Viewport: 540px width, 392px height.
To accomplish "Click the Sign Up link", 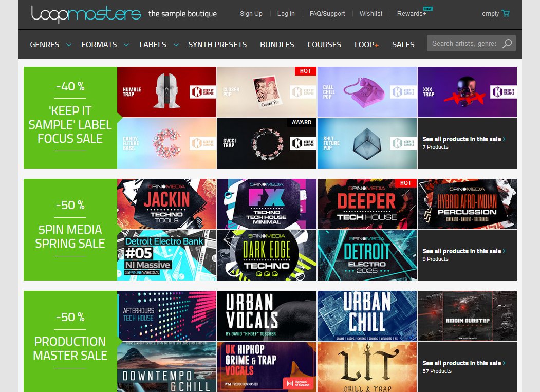I will (x=251, y=14).
